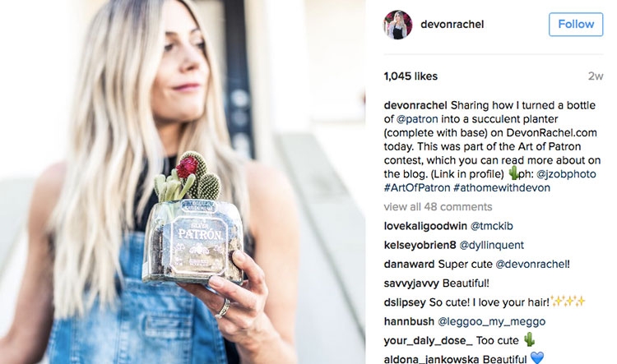This screenshot has height=364, width=617.
Task: Open devonrachel username in header
Action: 452,25
